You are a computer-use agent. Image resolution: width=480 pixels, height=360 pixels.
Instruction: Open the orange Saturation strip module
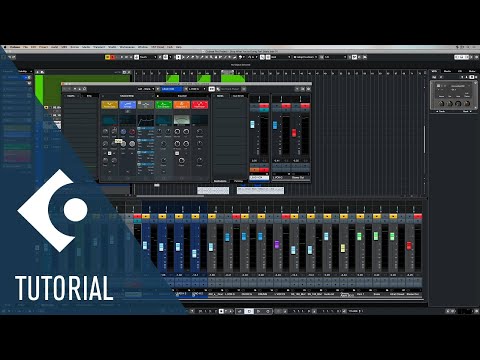click(x=182, y=105)
